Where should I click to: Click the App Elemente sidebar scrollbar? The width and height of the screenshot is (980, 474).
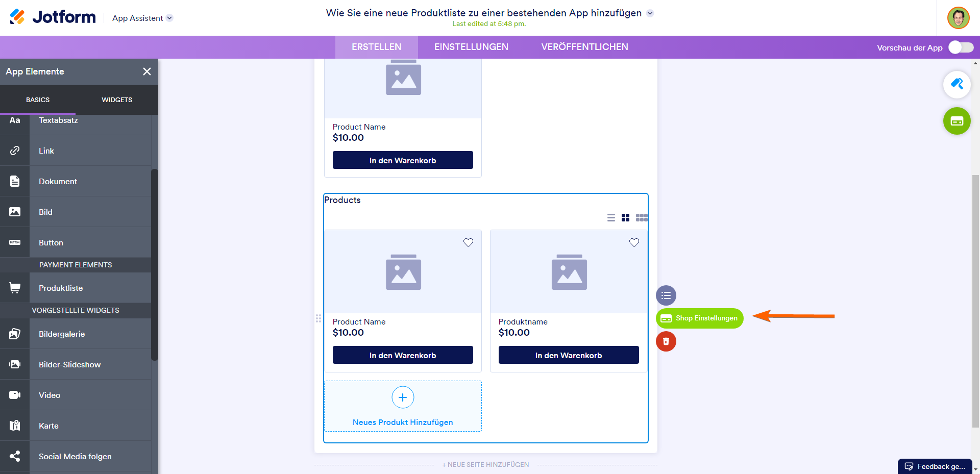(154, 265)
